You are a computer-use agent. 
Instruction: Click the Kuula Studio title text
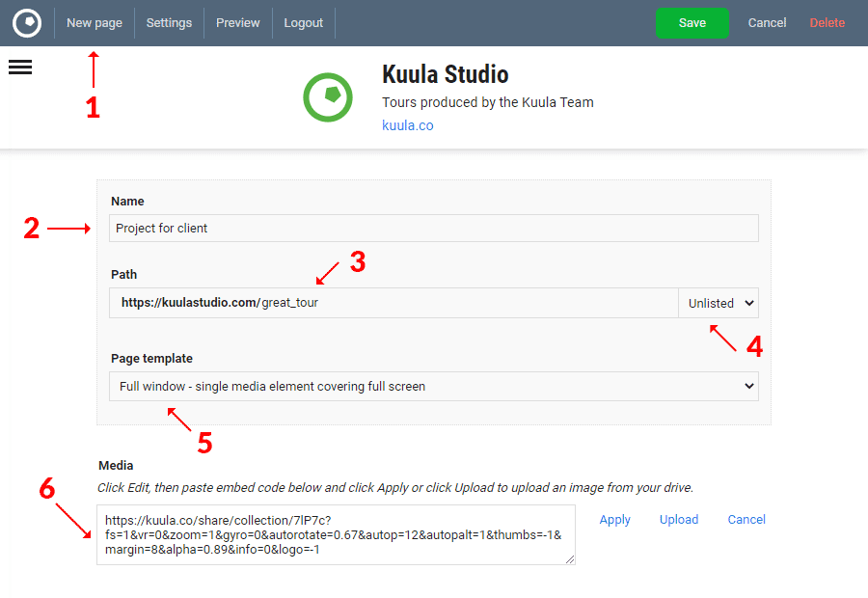coord(445,74)
